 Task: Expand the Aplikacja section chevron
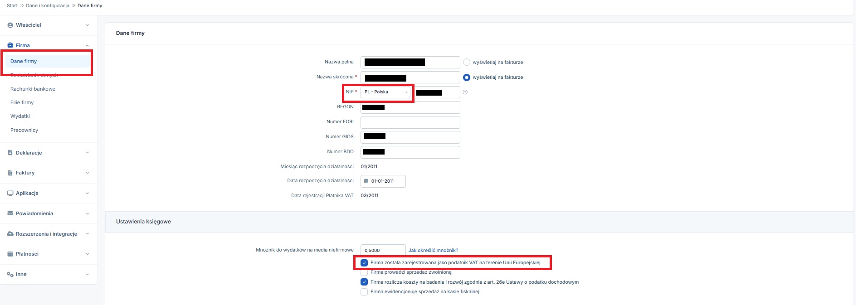[87, 193]
